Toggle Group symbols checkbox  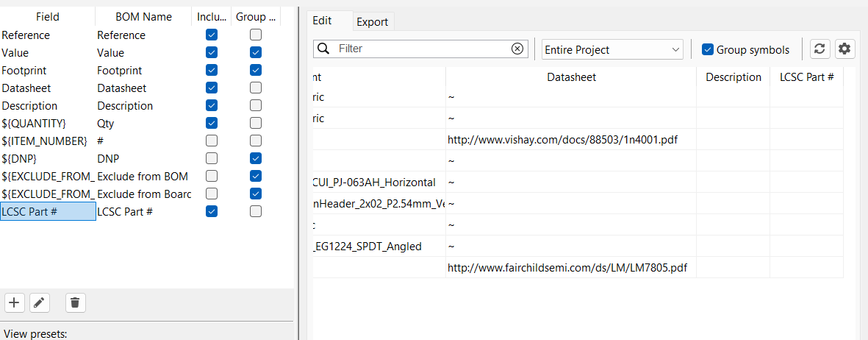click(708, 49)
